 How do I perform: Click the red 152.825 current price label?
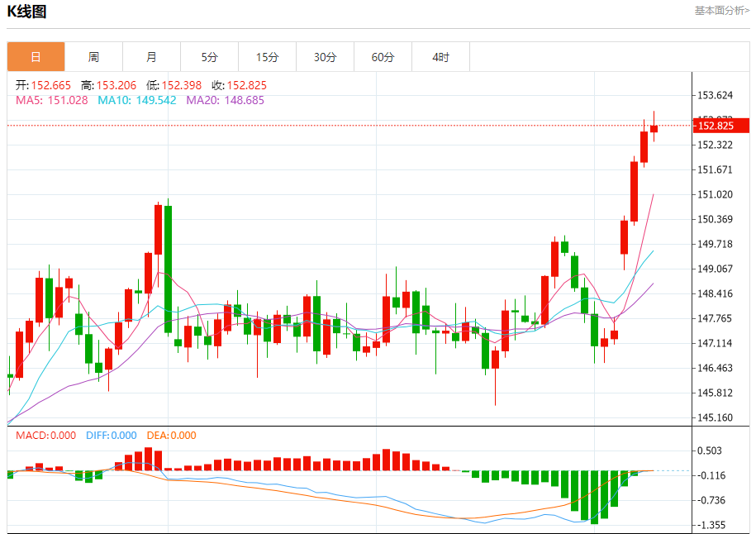pyautogui.click(x=721, y=126)
